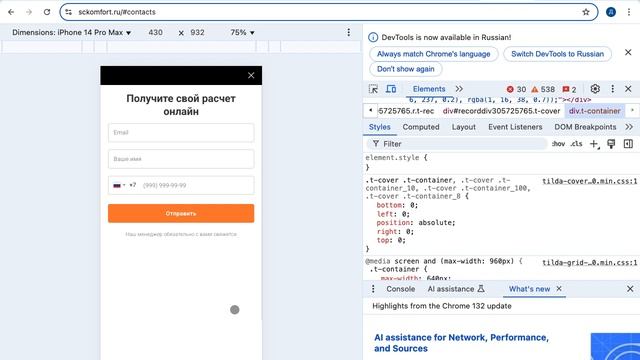Show more DevTools panels chevron
Viewport: 640px width, 360px height.
click(x=459, y=89)
